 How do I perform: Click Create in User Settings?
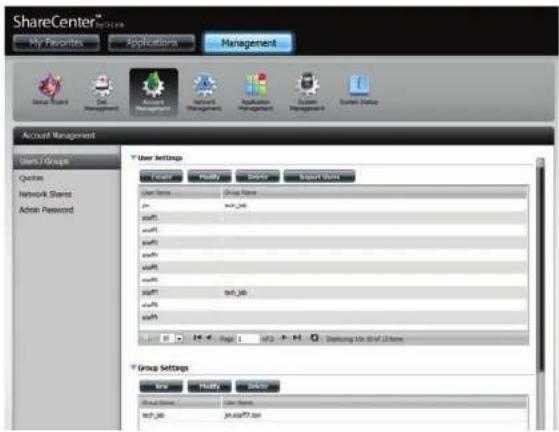click(x=161, y=176)
